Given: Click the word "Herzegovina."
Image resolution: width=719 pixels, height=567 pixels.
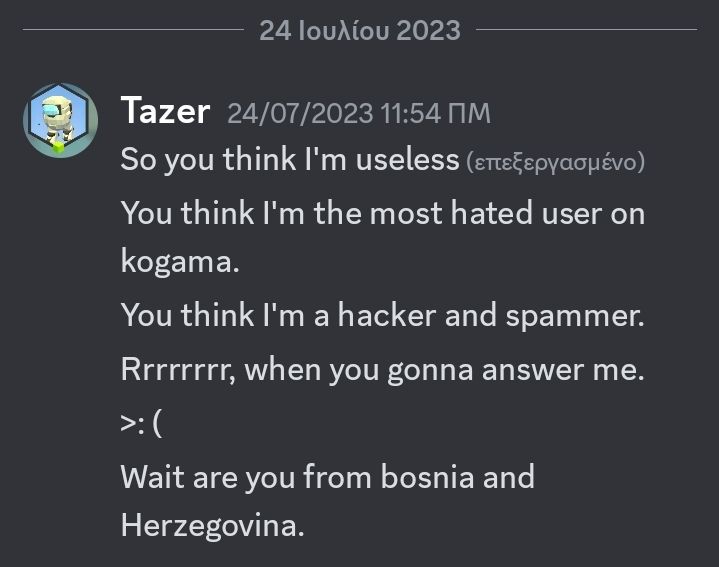Looking at the screenshot, I should pyautogui.click(x=212, y=526).
